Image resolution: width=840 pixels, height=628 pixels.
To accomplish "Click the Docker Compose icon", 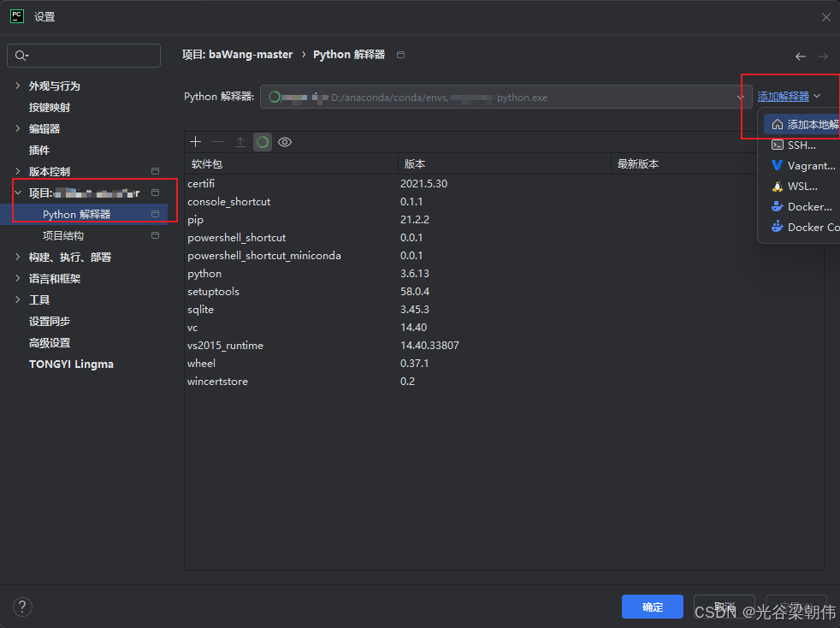I will click(778, 227).
